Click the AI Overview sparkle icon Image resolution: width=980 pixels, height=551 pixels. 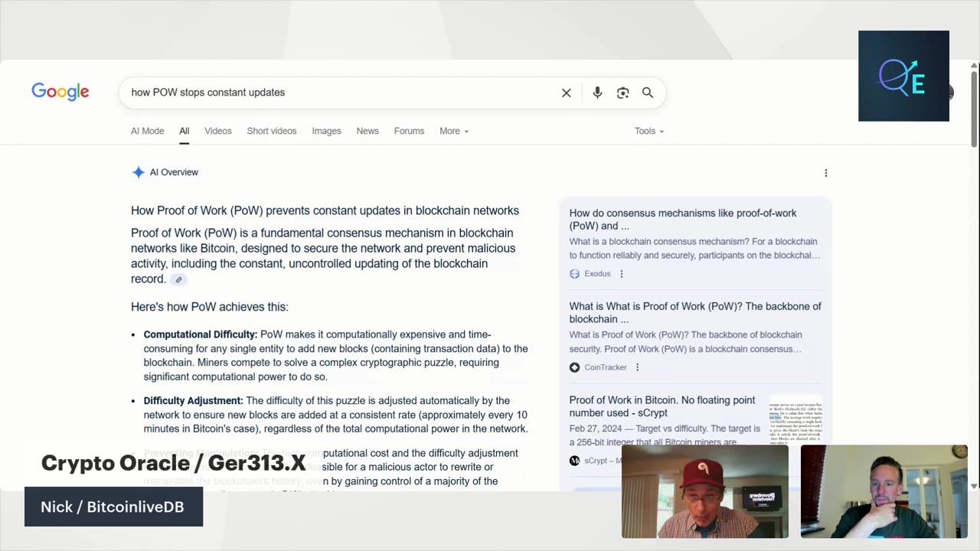pos(138,172)
